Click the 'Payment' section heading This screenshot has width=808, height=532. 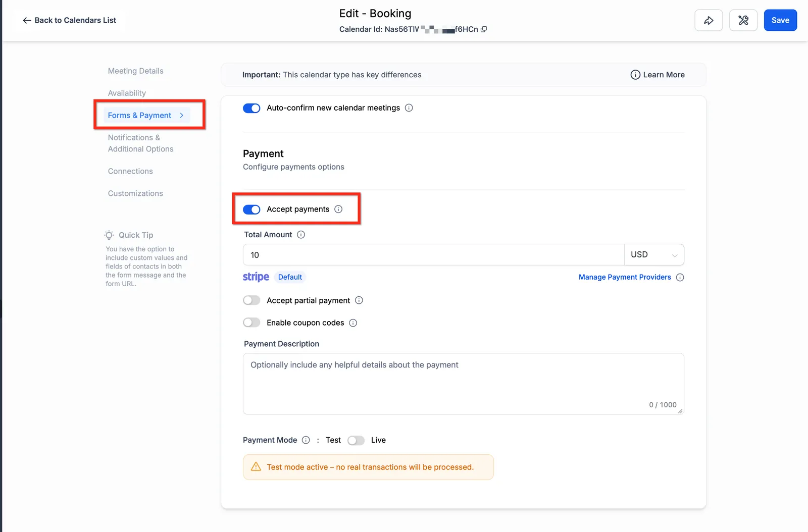[263, 154]
